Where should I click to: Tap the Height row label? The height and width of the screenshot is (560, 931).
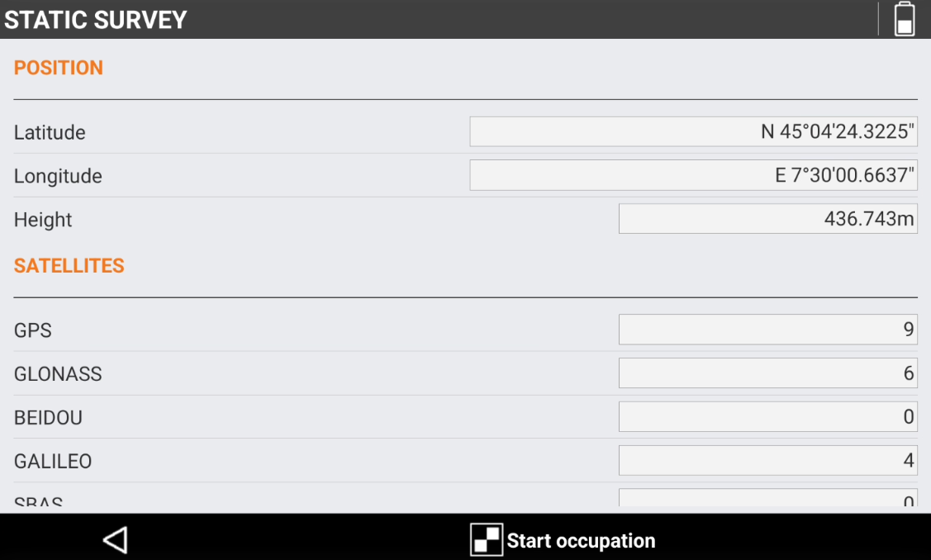(43, 220)
